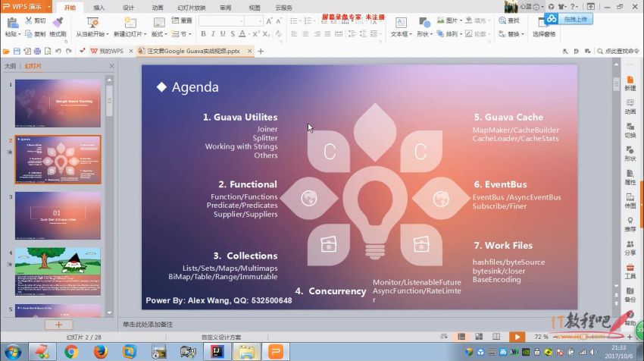Open New (新建) panel in right sidebar

click(x=630, y=83)
